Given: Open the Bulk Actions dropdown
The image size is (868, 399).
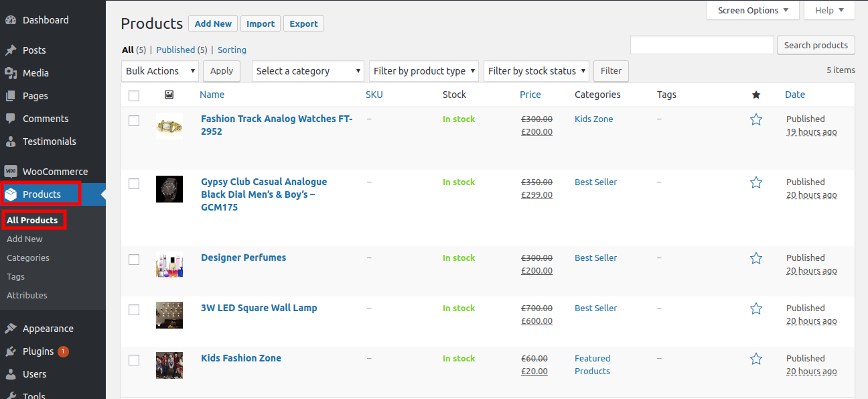Looking at the screenshot, I should [x=161, y=71].
